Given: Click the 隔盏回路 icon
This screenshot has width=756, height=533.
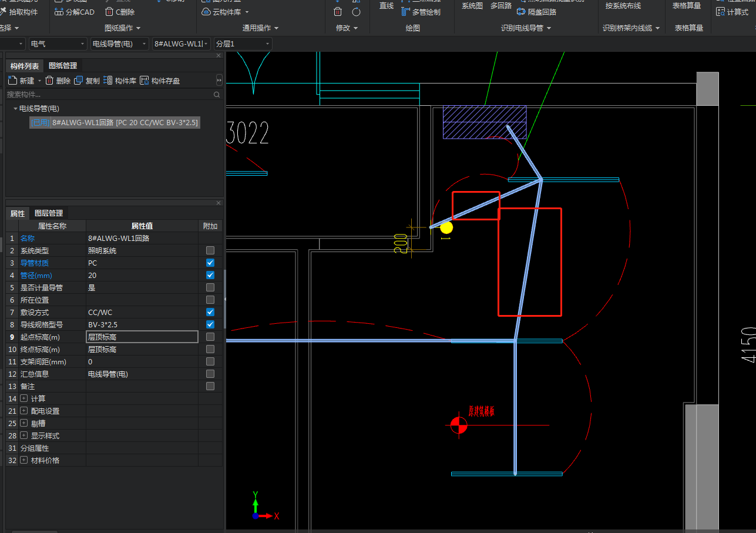Looking at the screenshot, I should (521, 12).
